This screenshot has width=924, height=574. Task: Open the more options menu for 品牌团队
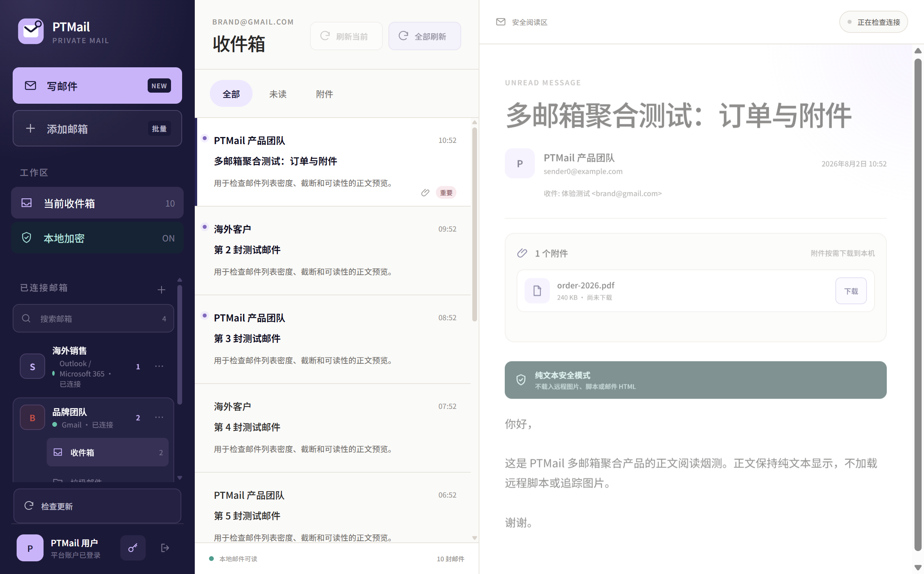159,417
